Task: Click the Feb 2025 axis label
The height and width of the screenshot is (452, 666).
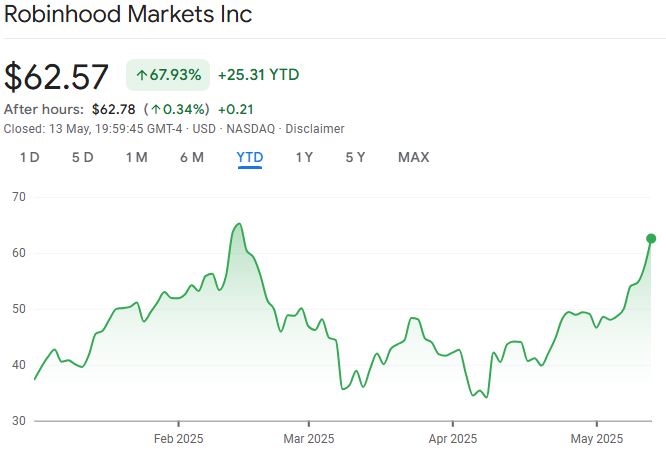Action: [178, 438]
